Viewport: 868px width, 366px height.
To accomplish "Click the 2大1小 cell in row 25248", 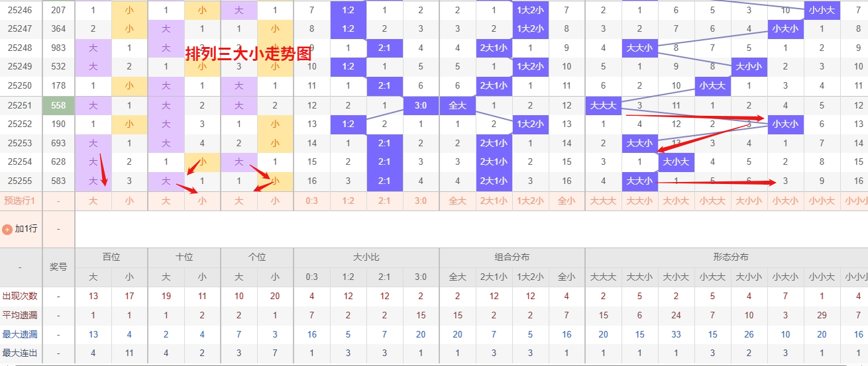I will pyautogui.click(x=494, y=48).
